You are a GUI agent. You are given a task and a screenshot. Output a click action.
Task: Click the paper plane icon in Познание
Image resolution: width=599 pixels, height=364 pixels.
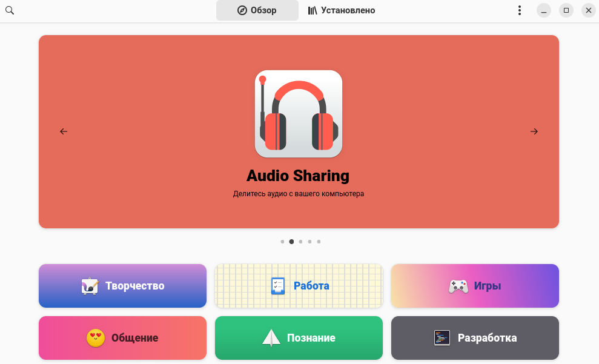pyautogui.click(x=271, y=338)
